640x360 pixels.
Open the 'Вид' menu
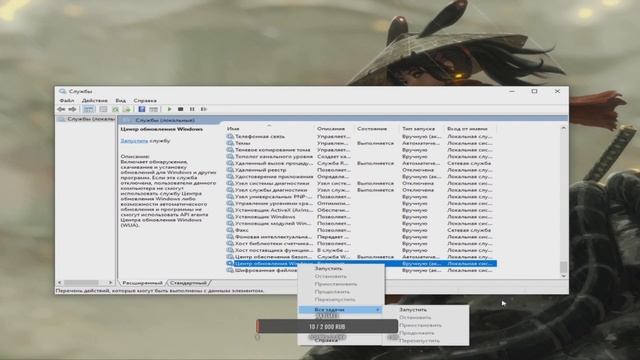pyautogui.click(x=120, y=100)
